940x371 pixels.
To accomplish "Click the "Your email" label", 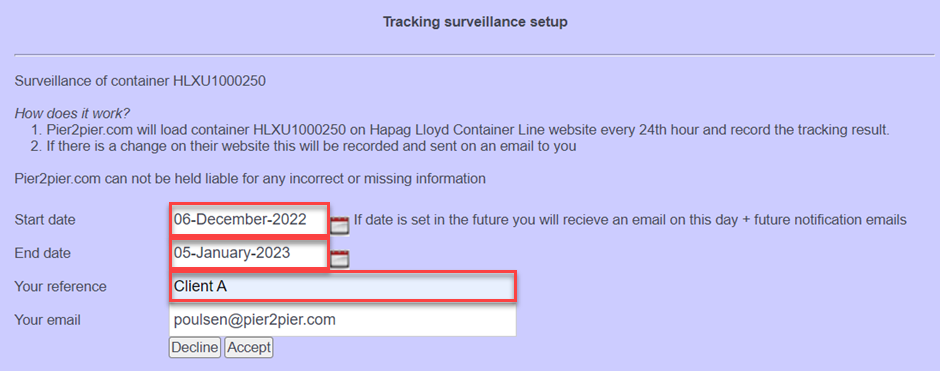I will (47, 321).
